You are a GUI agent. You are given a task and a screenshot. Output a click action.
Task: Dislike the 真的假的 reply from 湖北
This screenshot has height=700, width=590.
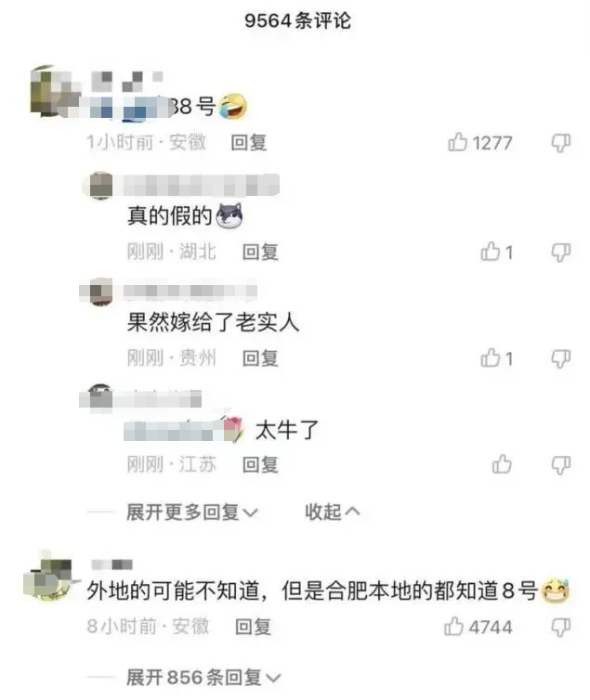point(561,253)
